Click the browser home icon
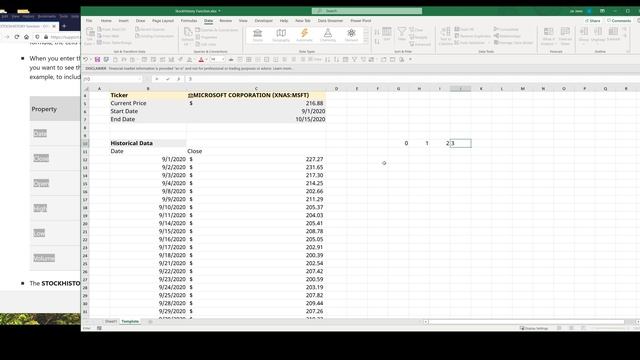The height and width of the screenshot is (360, 640). coord(27,37)
